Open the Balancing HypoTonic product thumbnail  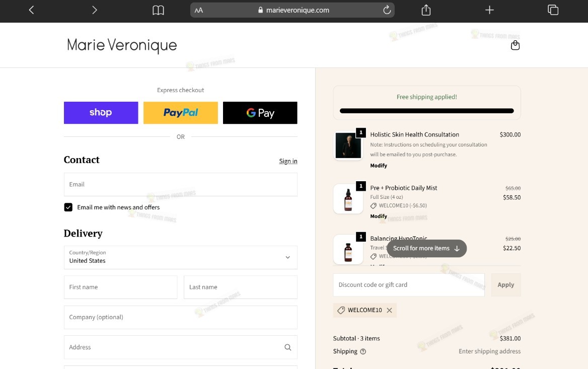click(348, 250)
